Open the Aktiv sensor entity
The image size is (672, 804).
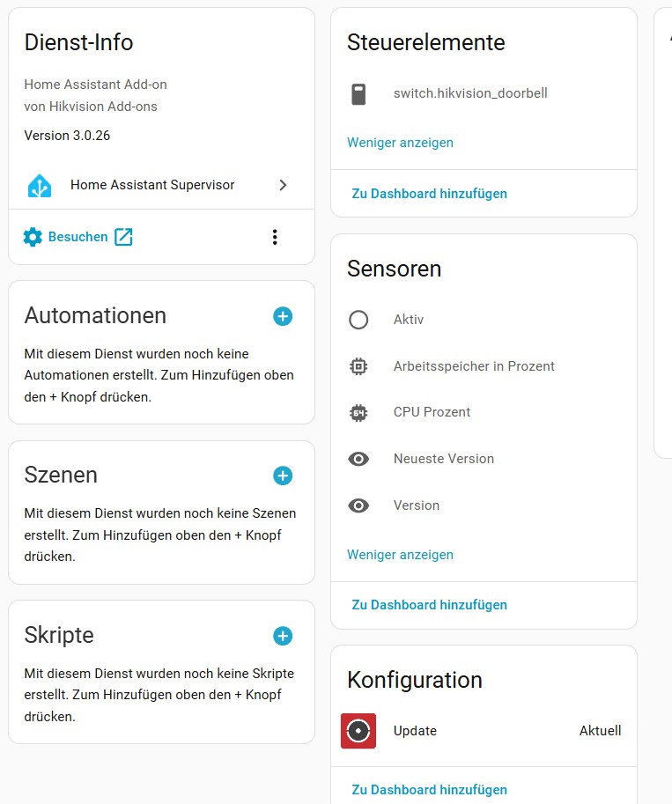tap(409, 320)
